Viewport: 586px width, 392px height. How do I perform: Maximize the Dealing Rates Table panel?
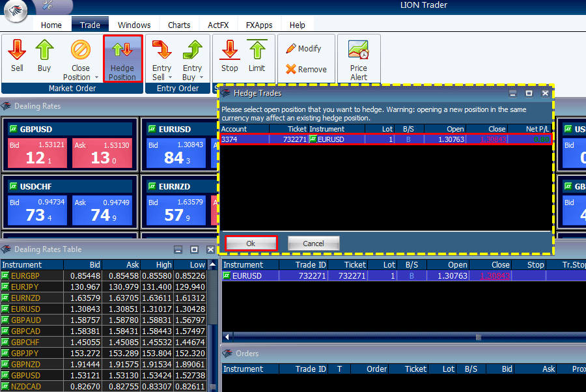tap(194, 249)
